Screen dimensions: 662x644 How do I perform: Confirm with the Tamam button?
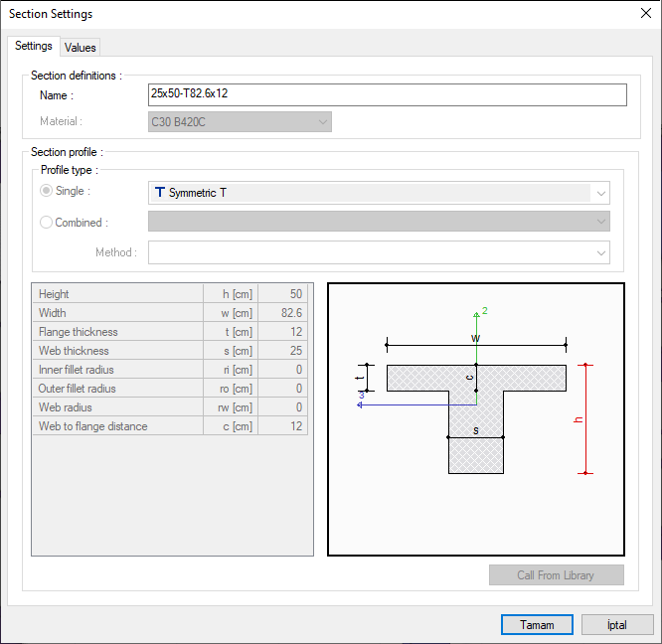(x=537, y=624)
